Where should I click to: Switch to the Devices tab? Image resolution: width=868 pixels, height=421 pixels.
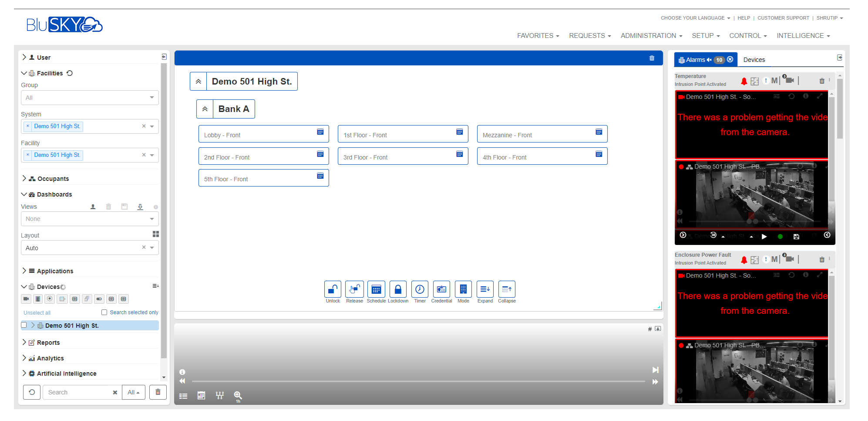pyautogui.click(x=754, y=60)
